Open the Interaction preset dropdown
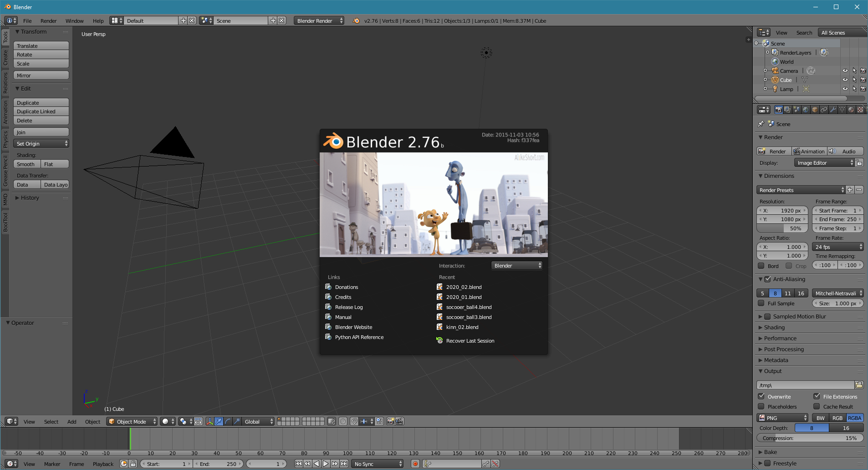Screen dimensions: 868x470 [x=517, y=265]
